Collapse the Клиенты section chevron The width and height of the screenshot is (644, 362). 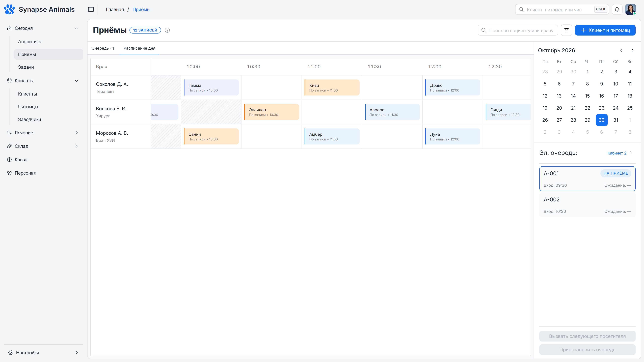pos(76,80)
